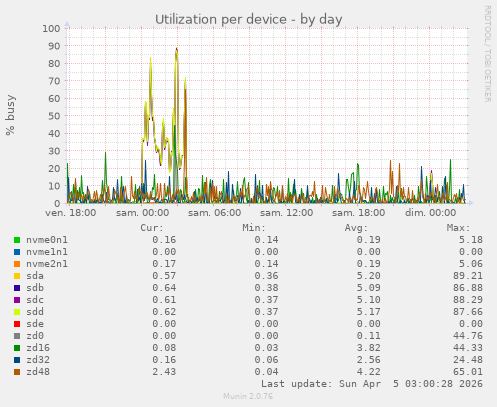Viewport: 497px width, 407px height.
Task: Click the zd48 brown legend swatch
Action: click(x=17, y=372)
